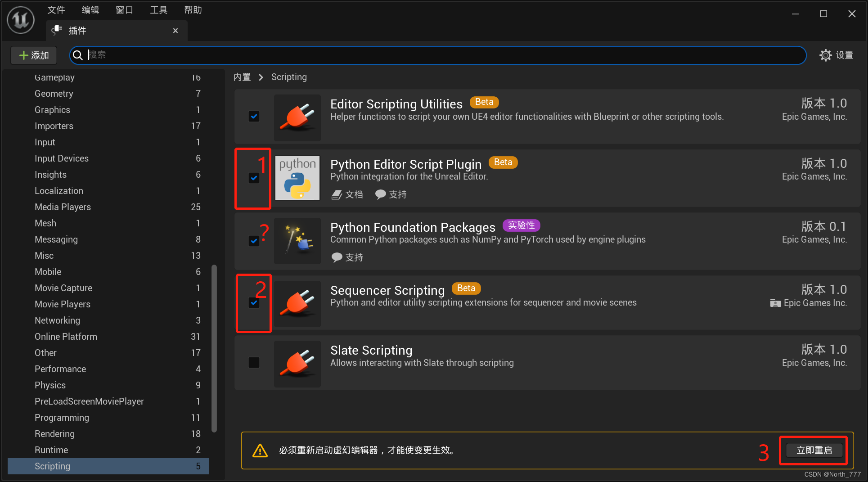Select Media Players category
868x482 pixels.
pyautogui.click(x=108, y=207)
